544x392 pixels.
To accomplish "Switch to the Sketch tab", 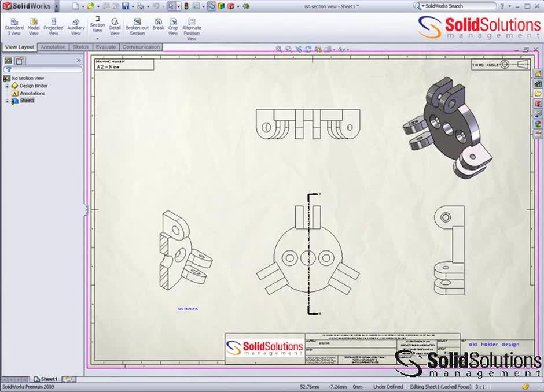I will point(80,47).
